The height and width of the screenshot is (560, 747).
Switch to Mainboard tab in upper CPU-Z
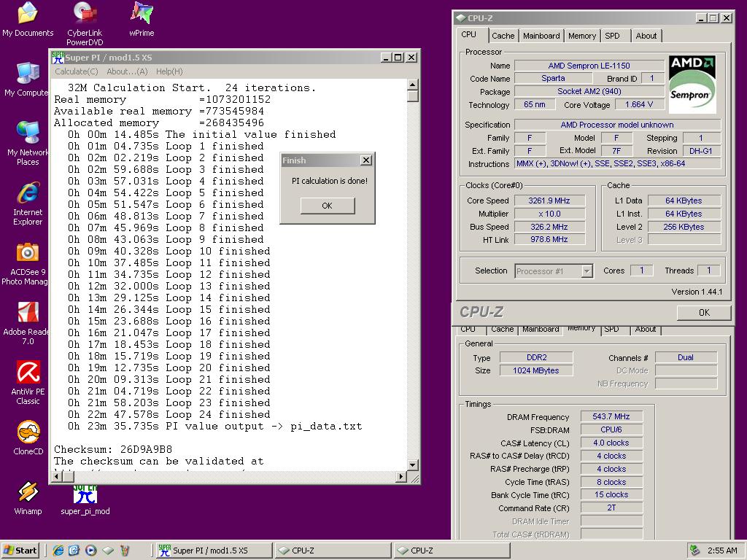[x=541, y=36]
